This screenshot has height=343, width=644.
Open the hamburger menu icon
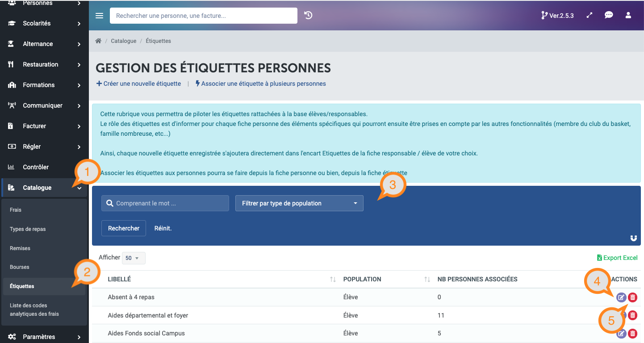[100, 16]
